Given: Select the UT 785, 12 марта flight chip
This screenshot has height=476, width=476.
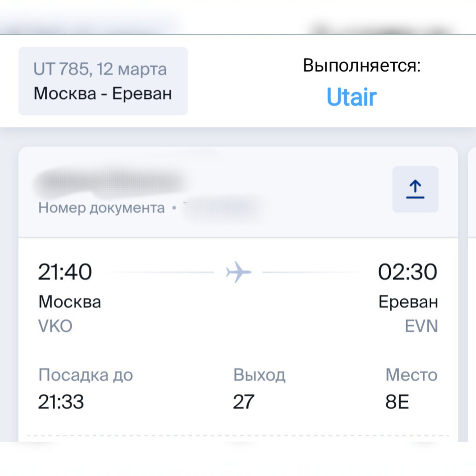Looking at the screenshot, I should pos(103,81).
